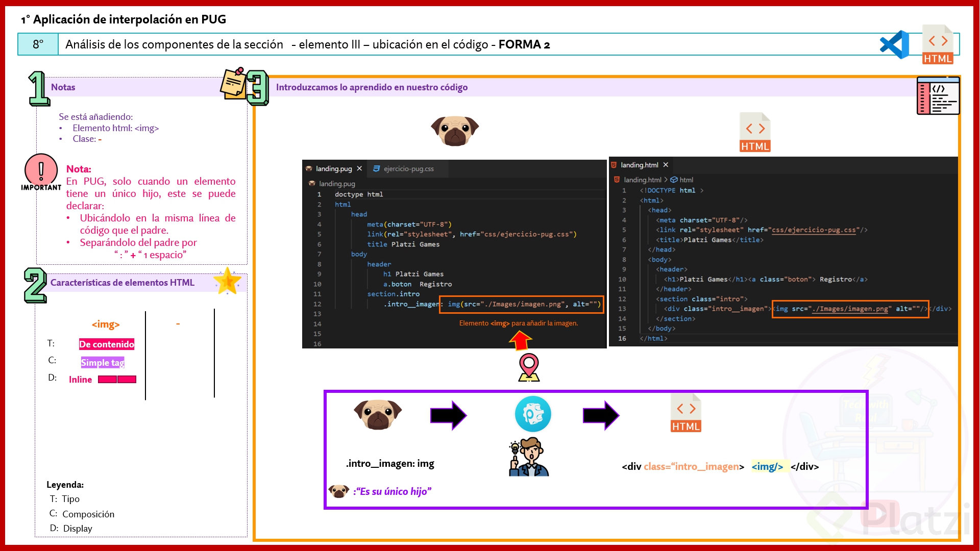This screenshot has height=551, width=980.
Task: Switch to the ejercicio-pug.css tab
Action: pyautogui.click(x=408, y=169)
